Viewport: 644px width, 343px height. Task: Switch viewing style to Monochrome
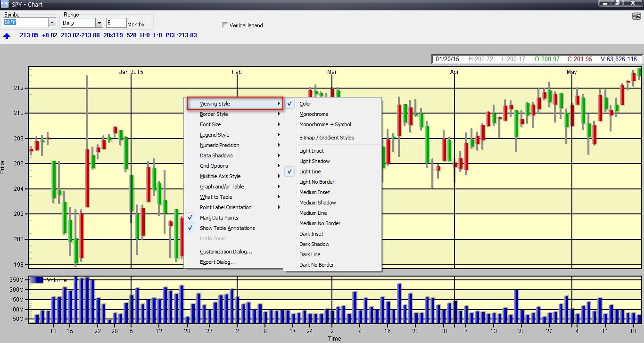(332, 114)
